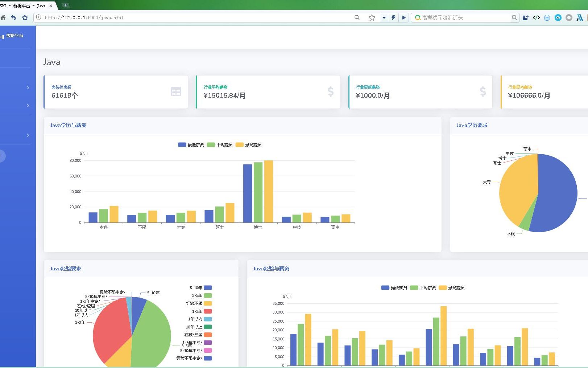This screenshot has width=588, height=368.
Task: Click the light blue 1年以内 legend swatch
Action: point(208,319)
